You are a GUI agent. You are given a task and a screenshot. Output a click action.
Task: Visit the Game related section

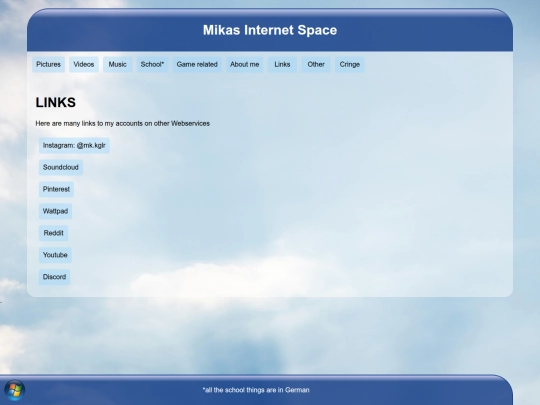pyautogui.click(x=197, y=64)
